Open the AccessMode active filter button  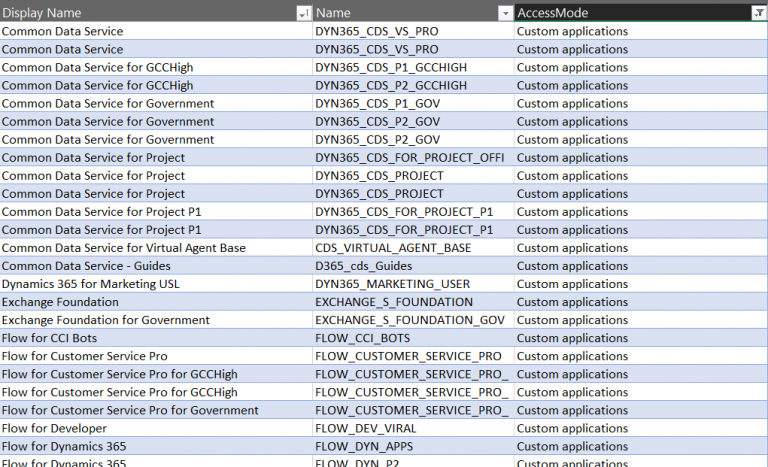click(x=758, y=13)
